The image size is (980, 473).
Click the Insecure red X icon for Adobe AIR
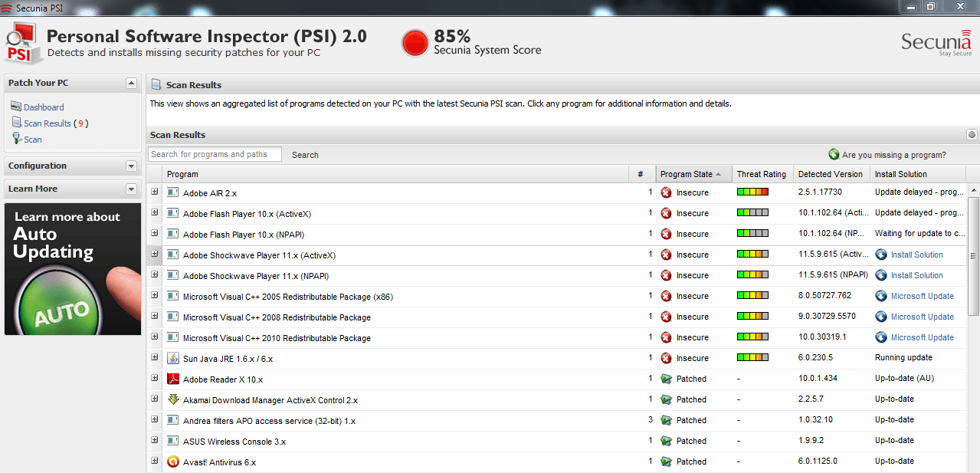point(666,192)
